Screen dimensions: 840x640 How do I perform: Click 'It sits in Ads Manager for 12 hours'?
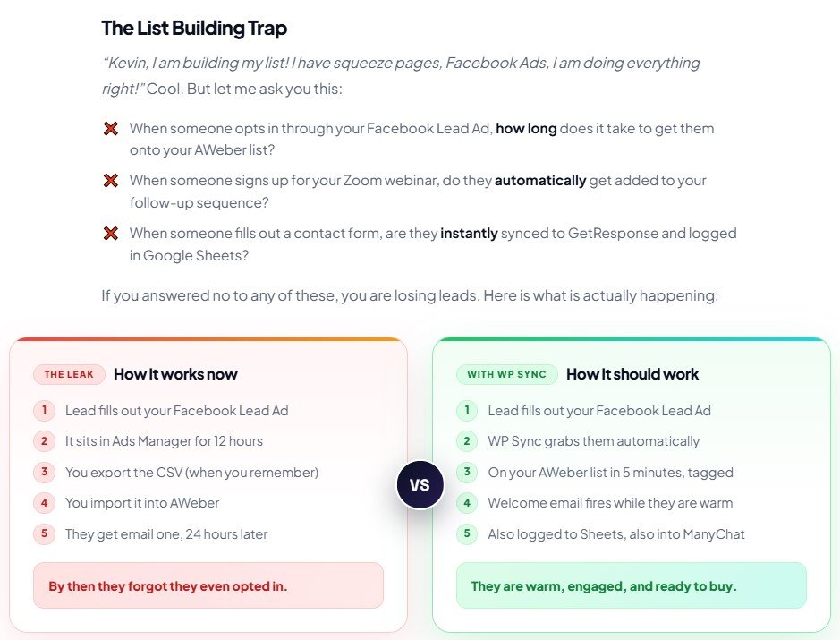click(x=164, y=441)
